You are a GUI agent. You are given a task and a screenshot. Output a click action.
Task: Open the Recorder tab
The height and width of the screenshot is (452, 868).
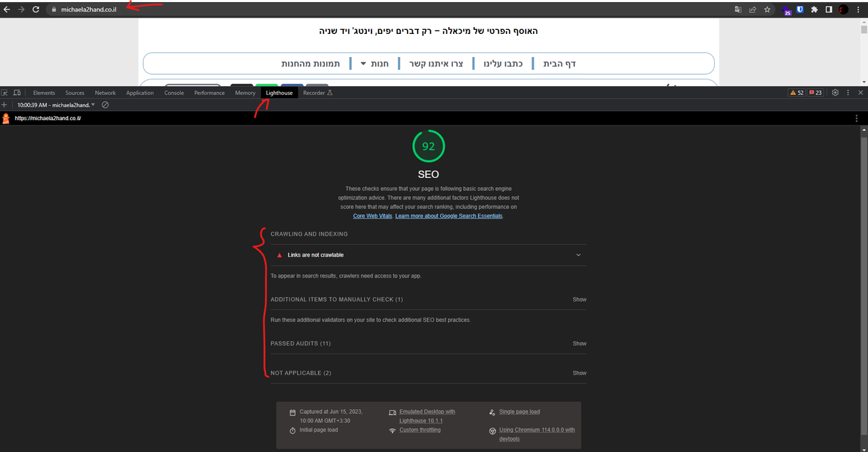tap(318, 93)
